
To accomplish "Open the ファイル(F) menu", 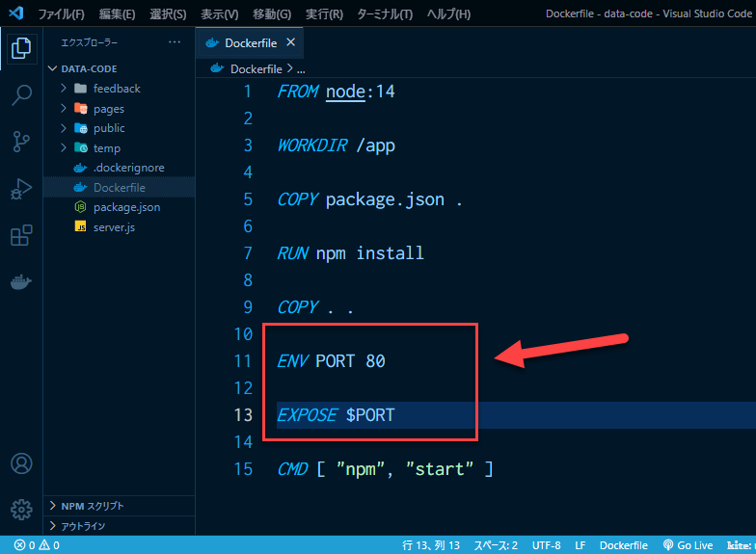I will point(62,13).
